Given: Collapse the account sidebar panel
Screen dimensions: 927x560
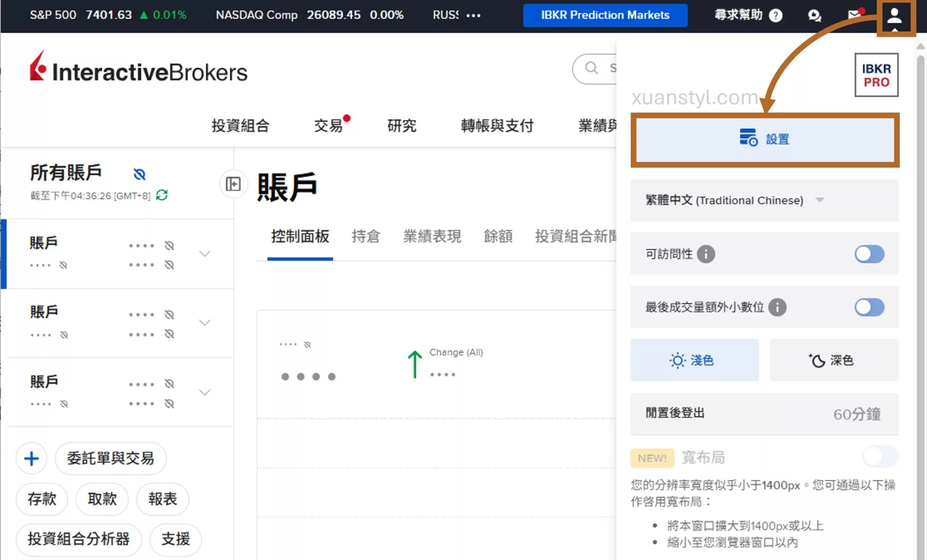Looking at the screenshot, I should coord(233,184).
